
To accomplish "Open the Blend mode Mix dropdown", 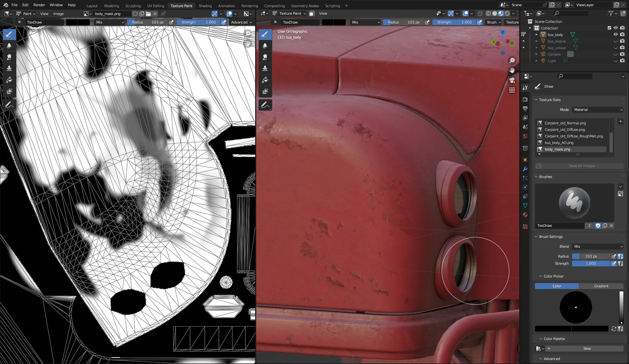I will coord(598,246).
